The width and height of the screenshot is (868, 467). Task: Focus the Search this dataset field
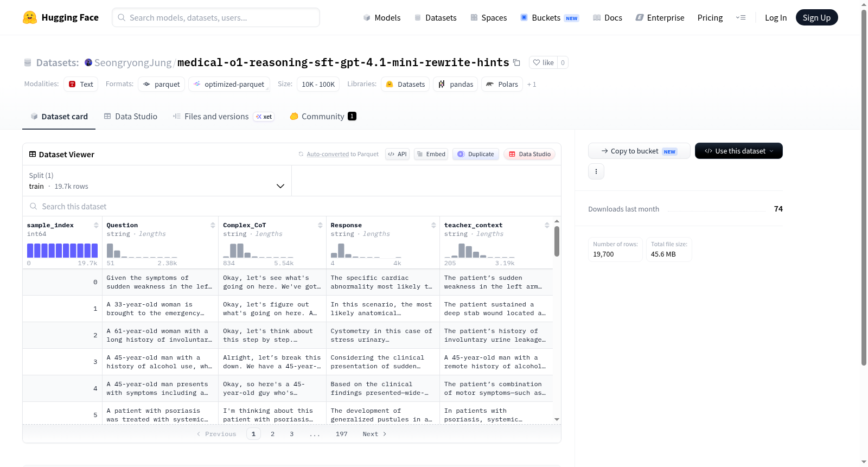292,206
